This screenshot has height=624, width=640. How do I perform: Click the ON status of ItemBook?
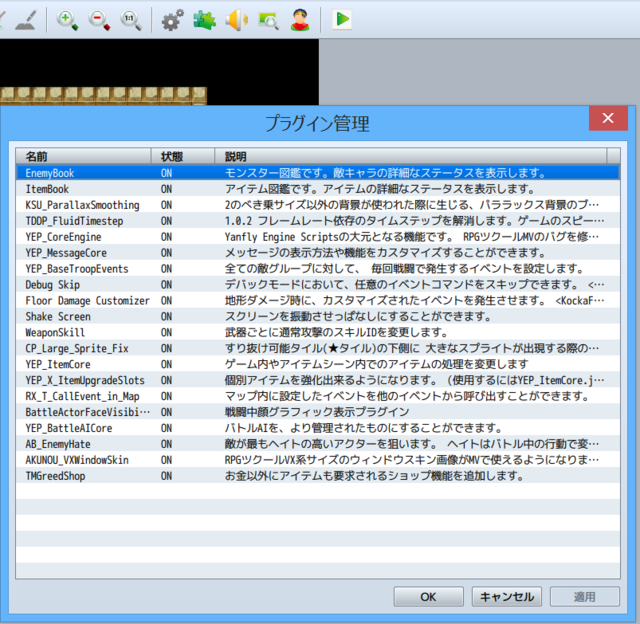[x=166, y=189]
